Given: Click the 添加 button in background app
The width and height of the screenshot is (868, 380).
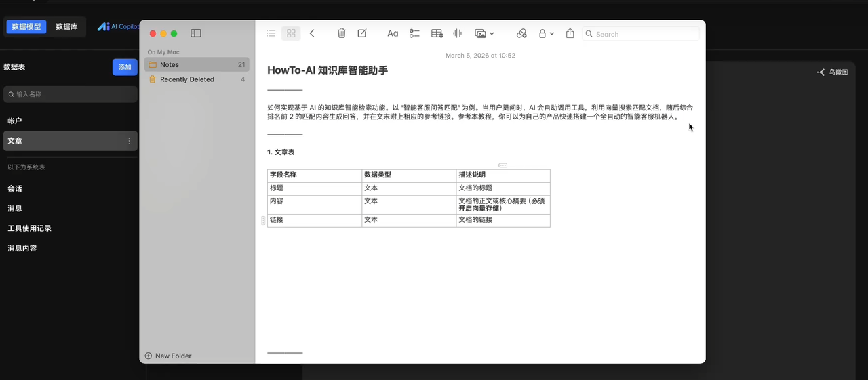Looking at the screenshot, I should pyautogui.click(x=125, y=67).
